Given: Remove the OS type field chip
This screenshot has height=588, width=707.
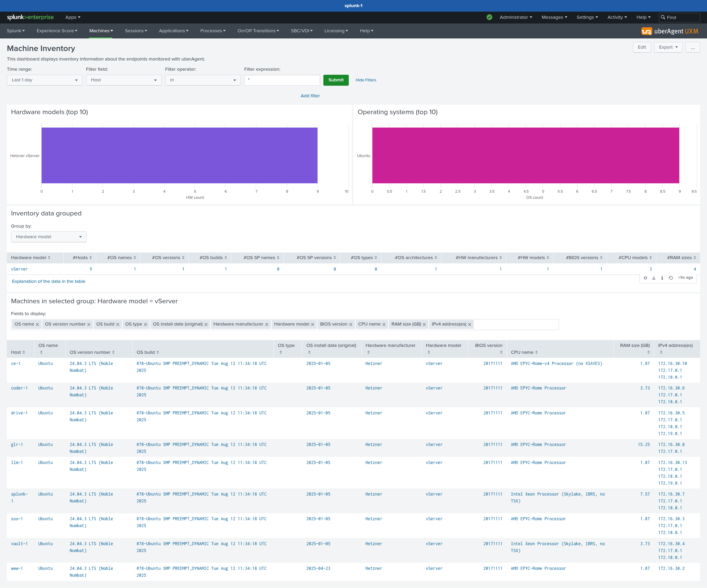Looking at the screenshot, I should 145,324.
